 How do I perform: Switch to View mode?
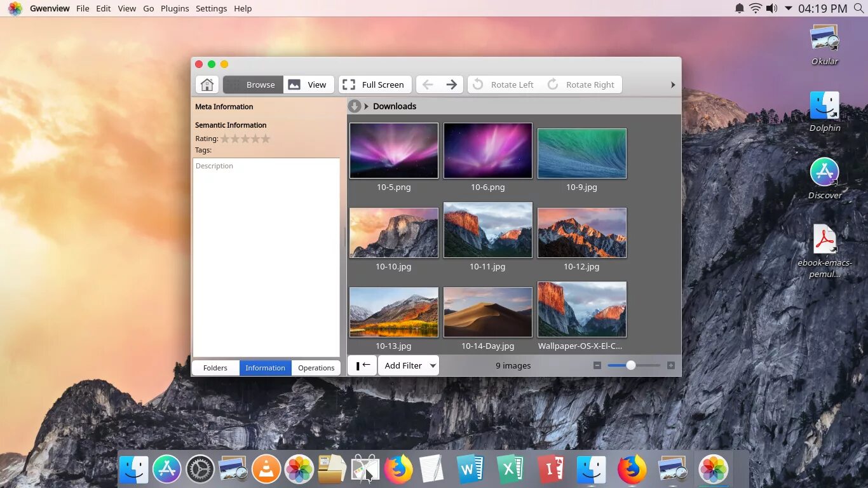pyautogui.click(x=308, y=85)
